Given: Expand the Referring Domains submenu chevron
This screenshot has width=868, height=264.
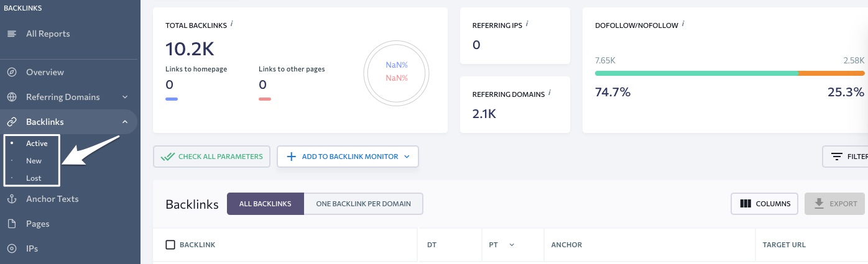Looking at the screenshot, I should point(125,97).
